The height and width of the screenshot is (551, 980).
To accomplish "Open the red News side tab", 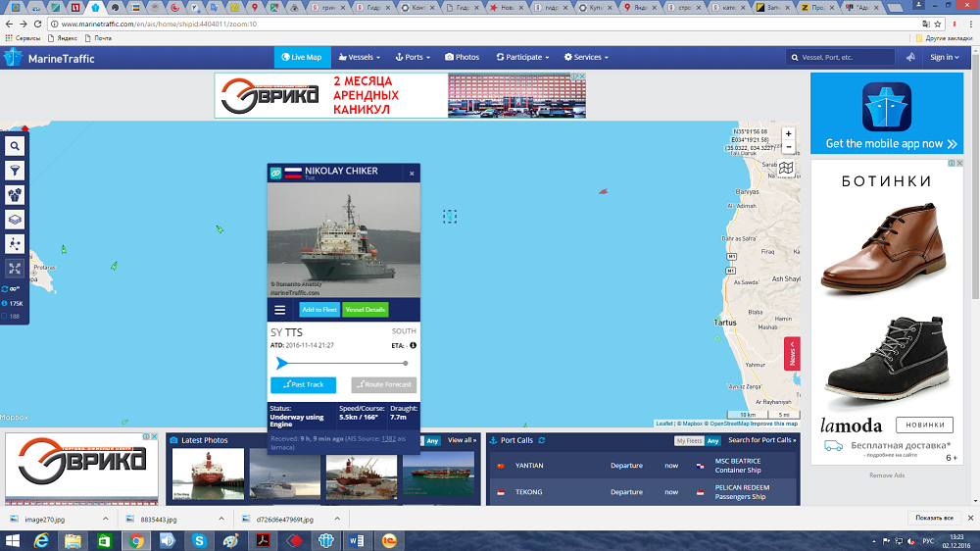I will coord(792,354).
